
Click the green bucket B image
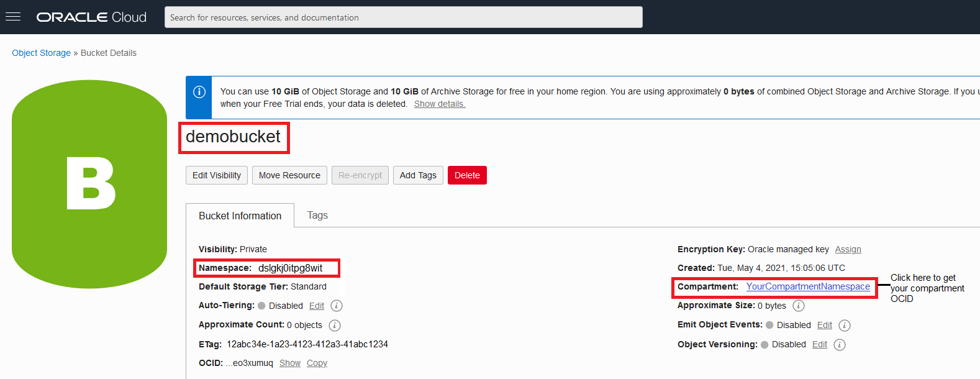(89, 184)
